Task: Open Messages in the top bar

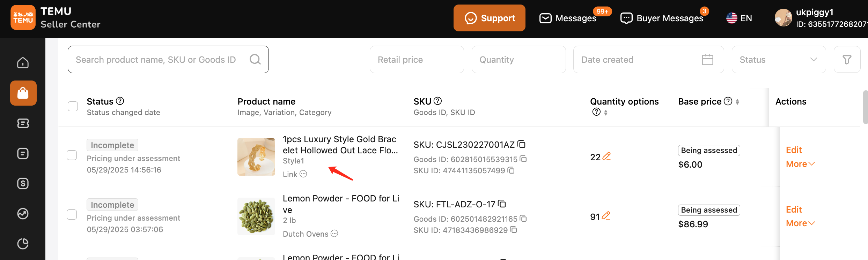Action: (568, 18)
